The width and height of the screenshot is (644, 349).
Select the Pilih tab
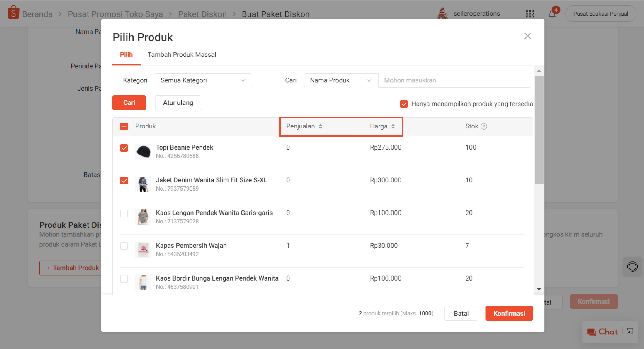126,55
